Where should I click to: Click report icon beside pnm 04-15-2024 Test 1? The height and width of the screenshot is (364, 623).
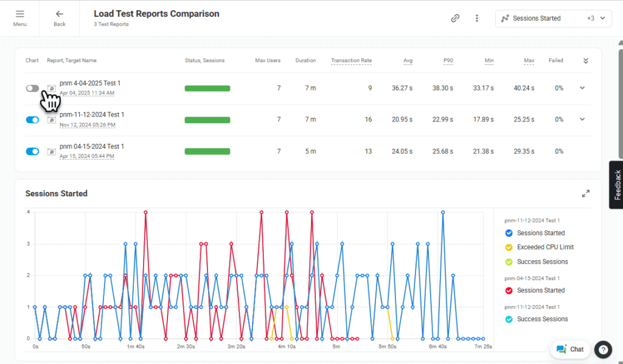52,152
